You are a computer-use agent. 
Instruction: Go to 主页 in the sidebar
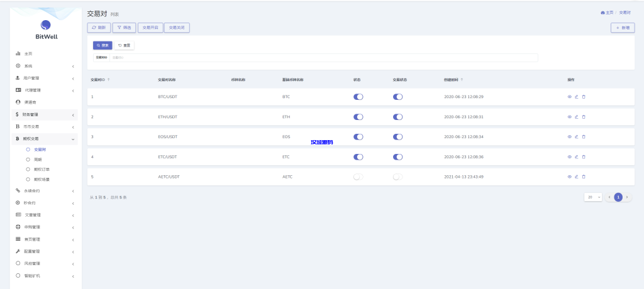(x=28, y=54)
